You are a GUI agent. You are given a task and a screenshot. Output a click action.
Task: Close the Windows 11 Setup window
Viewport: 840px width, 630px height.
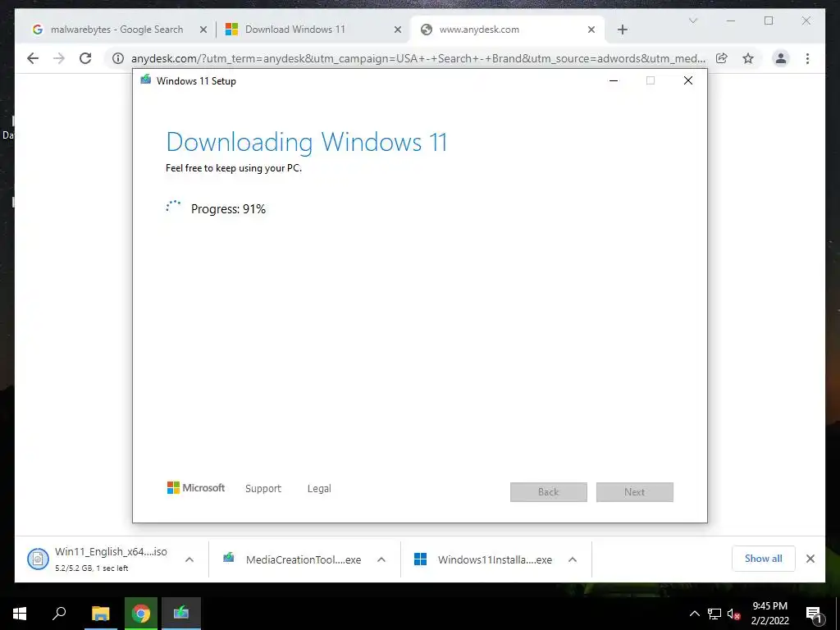click(x=688, y=80)
